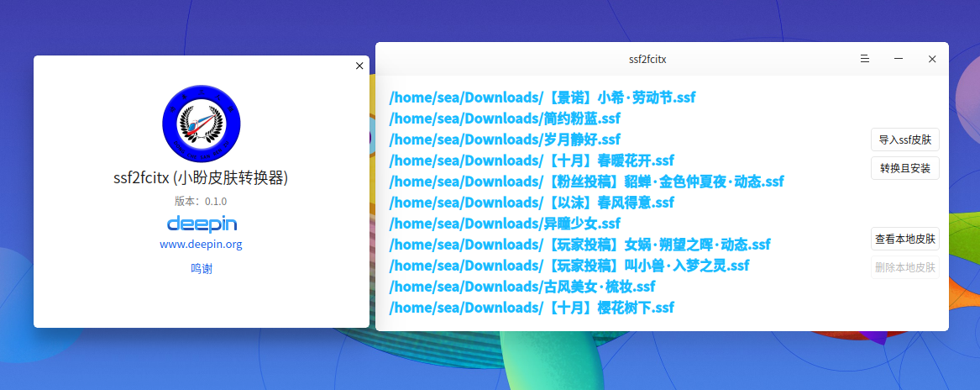Open the ssf2fcitx hamburger menu
This screenshot has width=980, height=390.
tap(865, 59)
